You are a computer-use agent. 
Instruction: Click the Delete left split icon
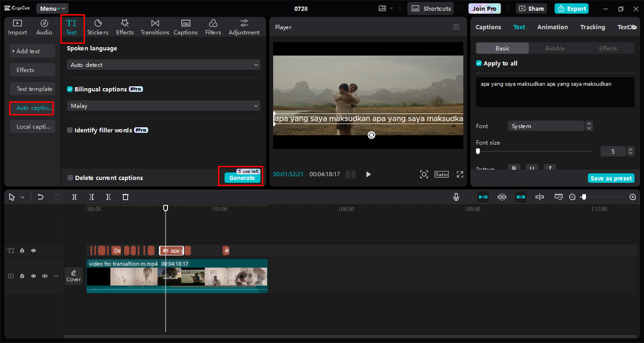[x=92, y=197]
